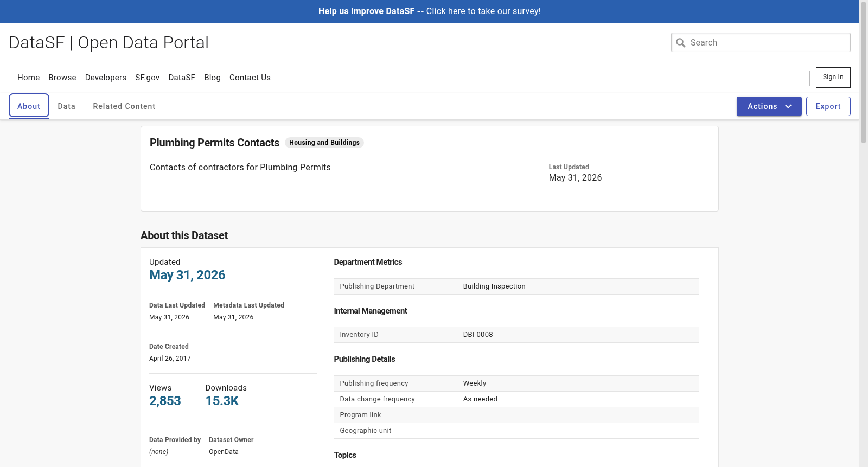Open Contact Us nav link
Image resolution: width=868 pixels, height=467 pixels.
(250, 78)
